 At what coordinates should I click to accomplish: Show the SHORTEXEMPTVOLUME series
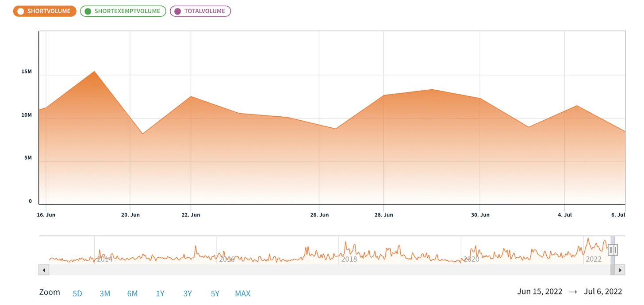pyautogui.click(x=123, y=11)
